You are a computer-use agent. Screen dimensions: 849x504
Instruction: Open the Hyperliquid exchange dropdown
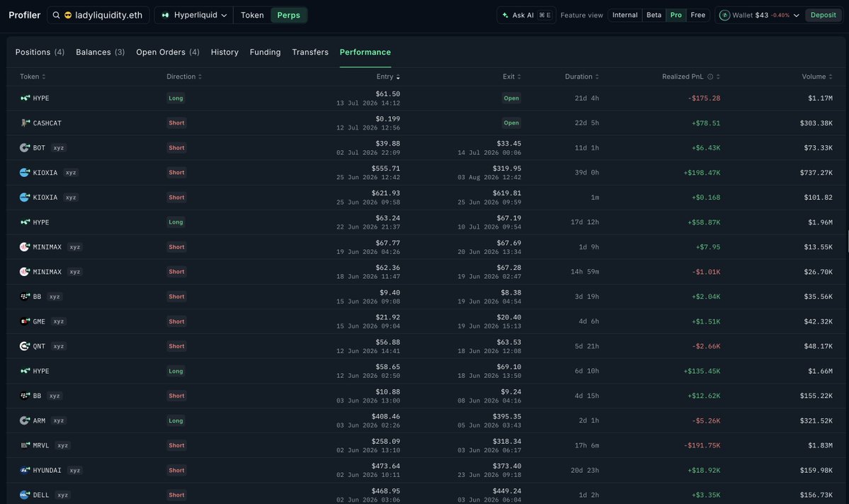coord(194,15)
